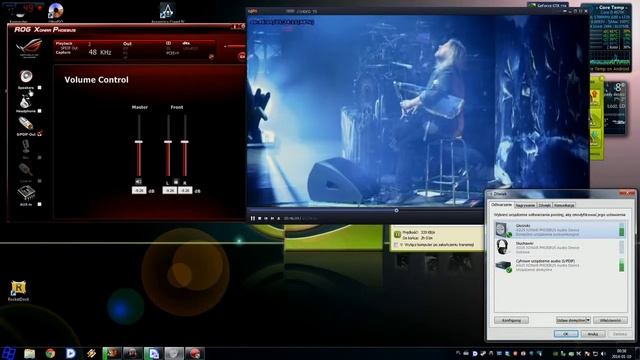Pause the video in media player

253,218
